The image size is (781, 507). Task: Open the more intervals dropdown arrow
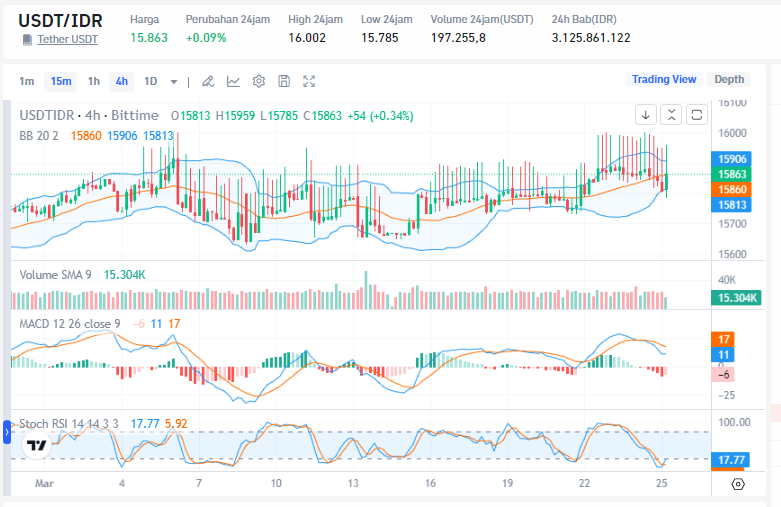click(174, 82)
